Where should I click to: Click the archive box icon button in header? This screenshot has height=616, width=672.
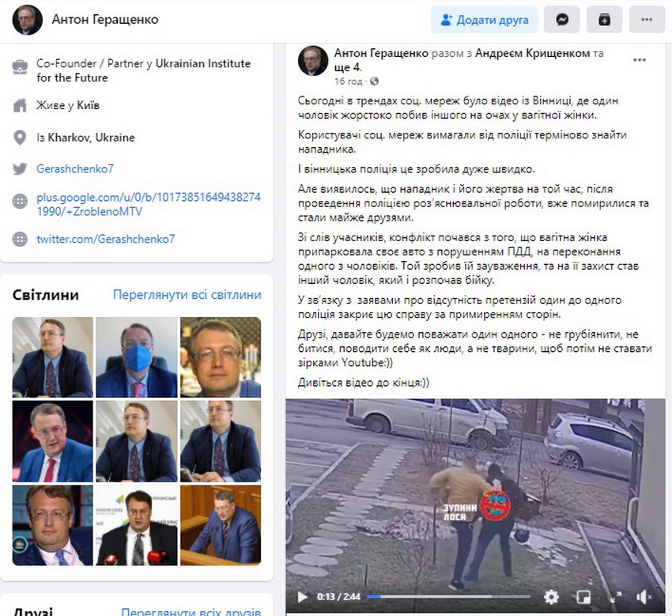pyautogui.click(x=604, y=20)
